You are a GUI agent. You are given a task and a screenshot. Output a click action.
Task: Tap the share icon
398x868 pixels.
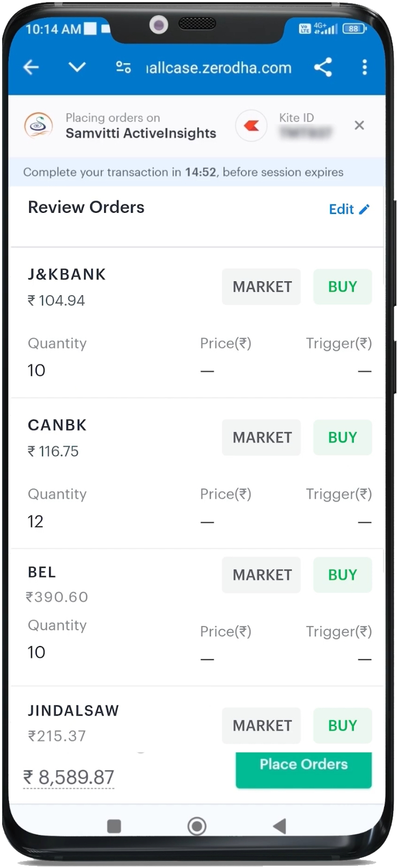323,67
